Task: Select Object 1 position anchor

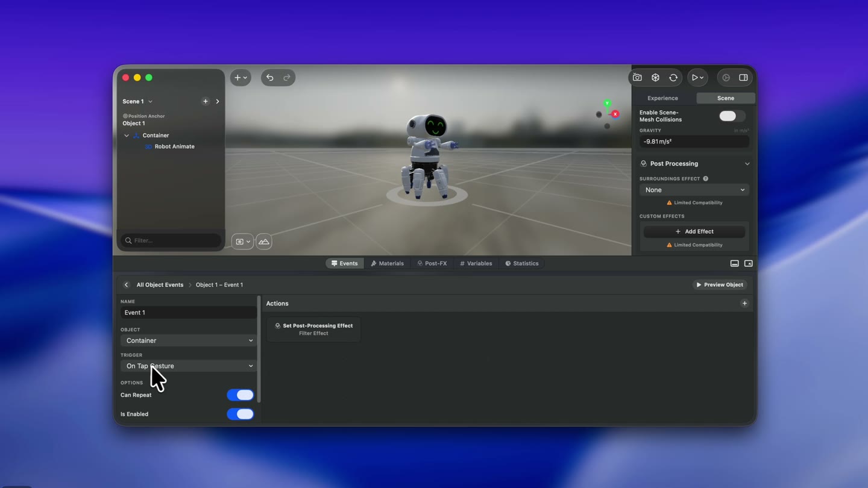Action: click(x=134, y=123)
